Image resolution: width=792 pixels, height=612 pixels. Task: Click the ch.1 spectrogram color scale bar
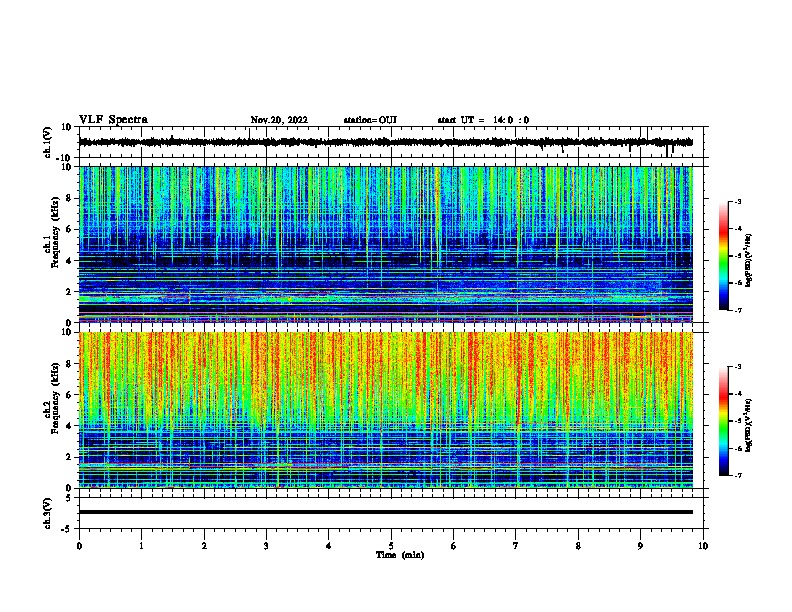pyautogui.click(x=724, y=256)
